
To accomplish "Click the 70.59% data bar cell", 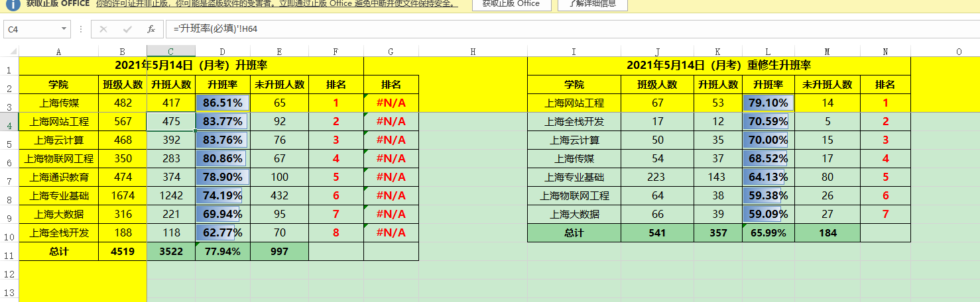I will click(768, 122).
